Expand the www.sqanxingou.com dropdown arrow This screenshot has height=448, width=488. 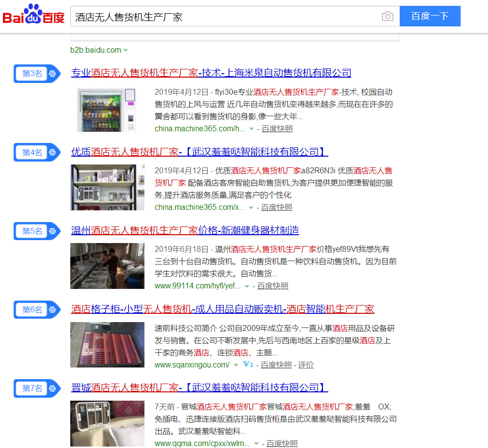click(236, 365)
